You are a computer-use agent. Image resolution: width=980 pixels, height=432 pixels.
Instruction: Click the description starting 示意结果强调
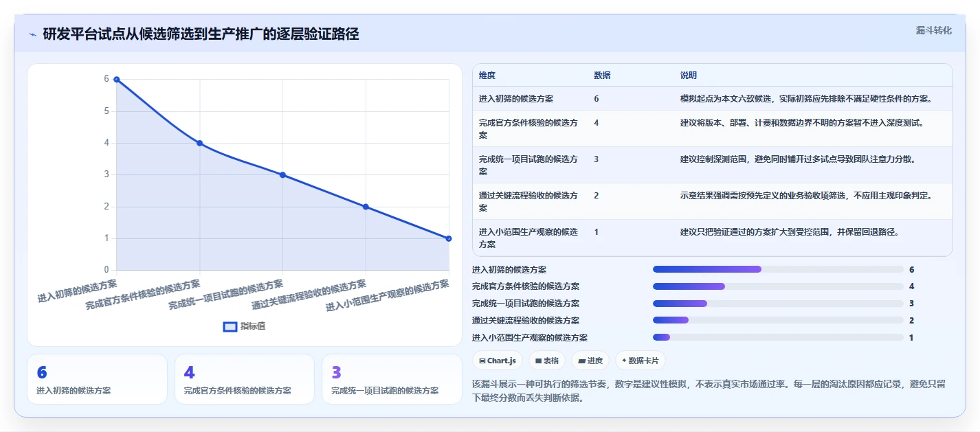806,196
